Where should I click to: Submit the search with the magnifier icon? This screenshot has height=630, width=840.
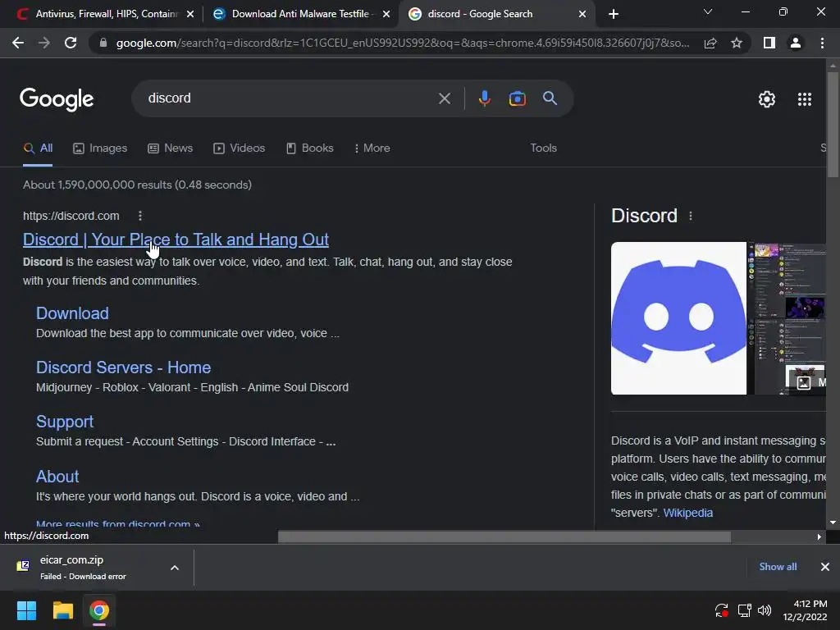click(x=550, y=98)
